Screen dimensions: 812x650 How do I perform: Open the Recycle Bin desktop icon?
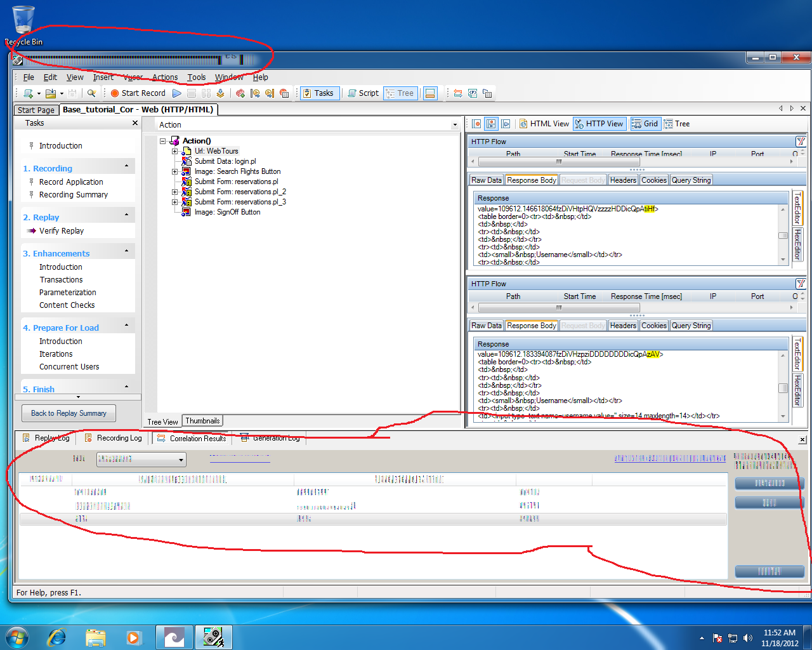tap(23, 25)
